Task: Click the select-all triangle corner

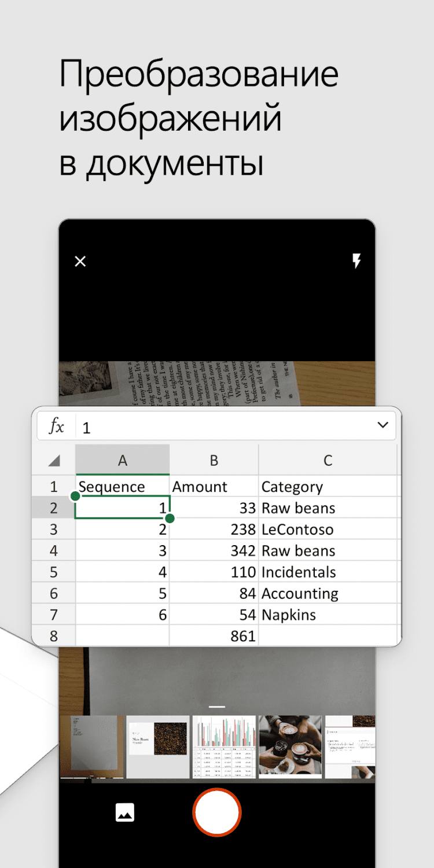Action: (54, 461)
